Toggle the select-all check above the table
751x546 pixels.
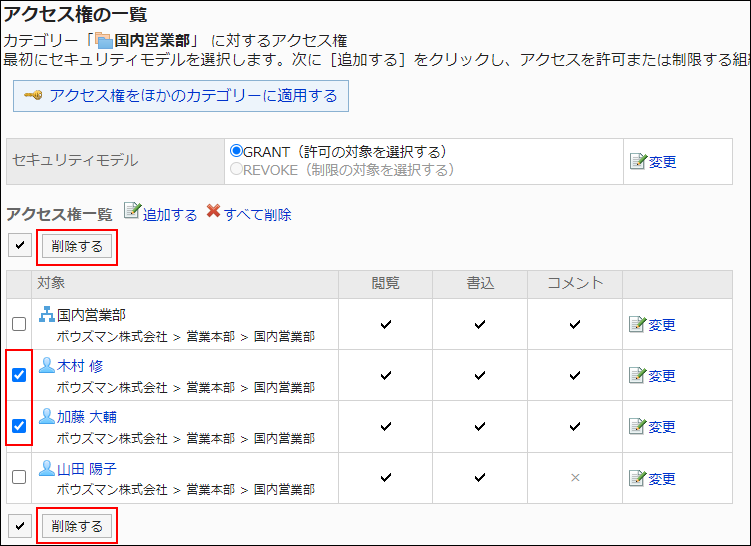tap(20, 246)
